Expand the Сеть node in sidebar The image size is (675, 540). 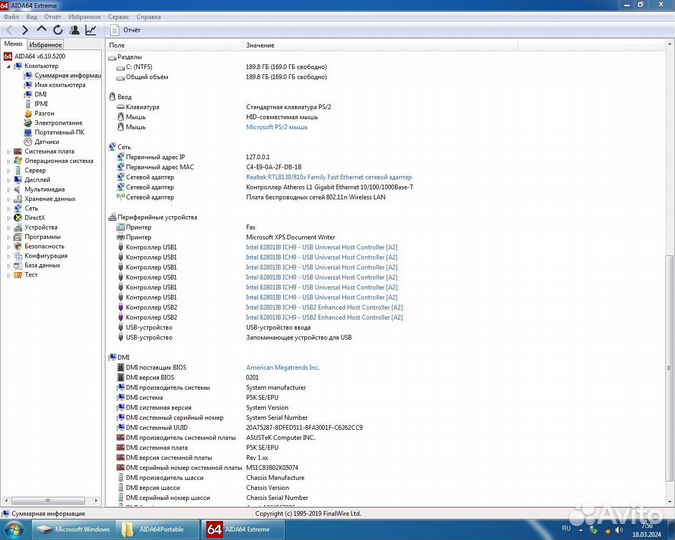click(9, 208)
